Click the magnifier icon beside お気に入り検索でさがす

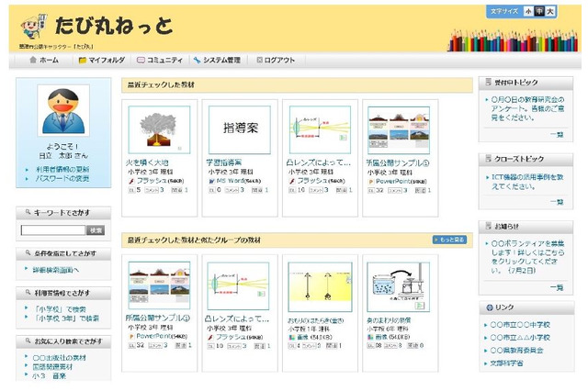tap(28, 341)
